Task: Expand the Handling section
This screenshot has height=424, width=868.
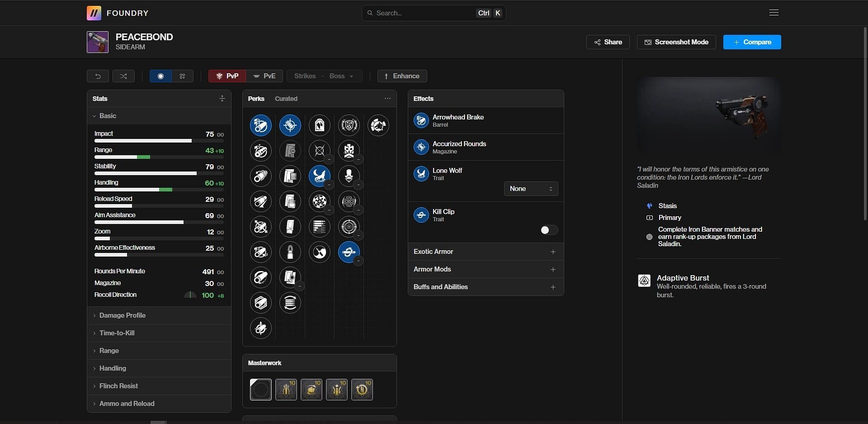Action: point(159,368)
